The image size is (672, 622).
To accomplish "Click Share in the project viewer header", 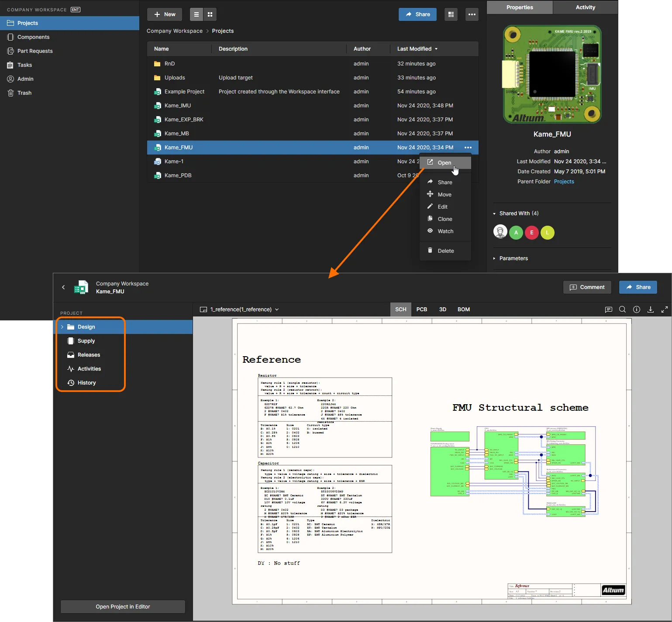I will click(x=638, y=287).
